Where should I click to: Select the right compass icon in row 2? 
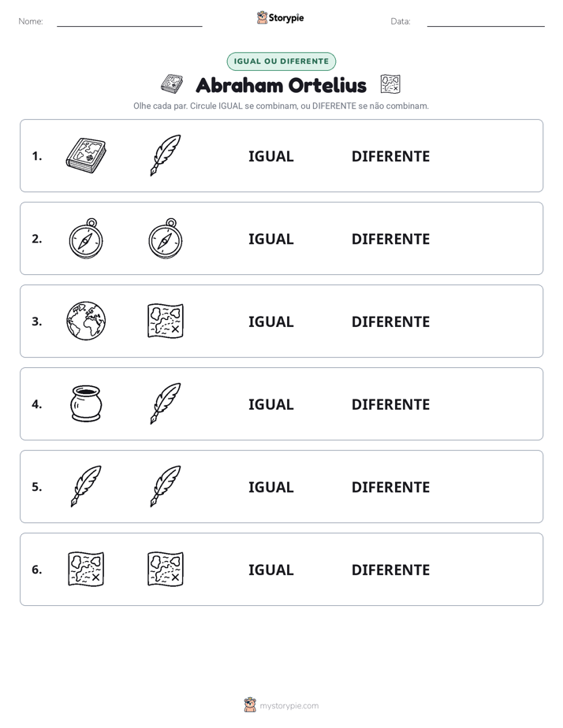(x=166, y=238)
